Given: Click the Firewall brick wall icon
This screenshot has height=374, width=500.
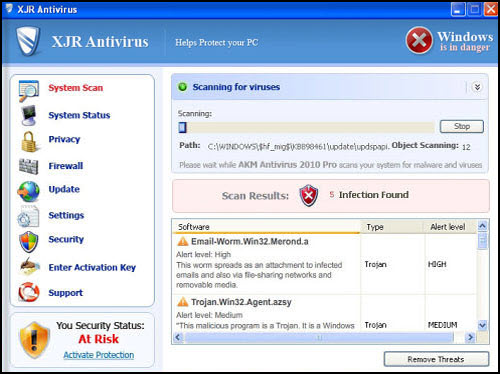Looking at the screenshot, I should click(x=29, y=166).
